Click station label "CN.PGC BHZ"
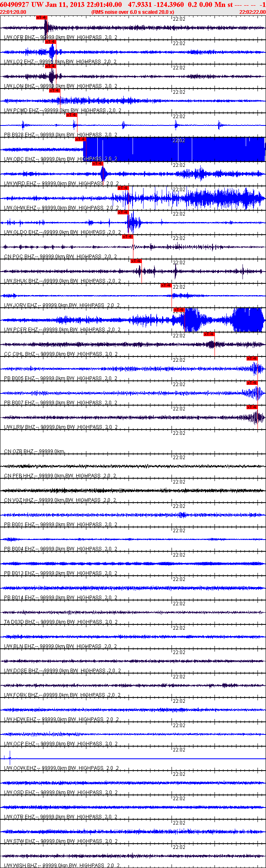The image size is (266, 868). (x=19, y=257)
